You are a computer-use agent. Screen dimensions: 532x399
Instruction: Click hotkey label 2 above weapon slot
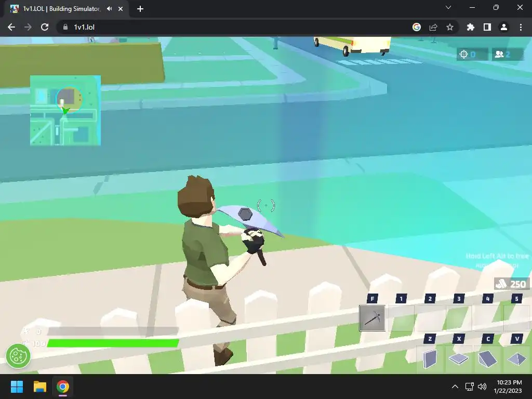(x=430, y=299)
